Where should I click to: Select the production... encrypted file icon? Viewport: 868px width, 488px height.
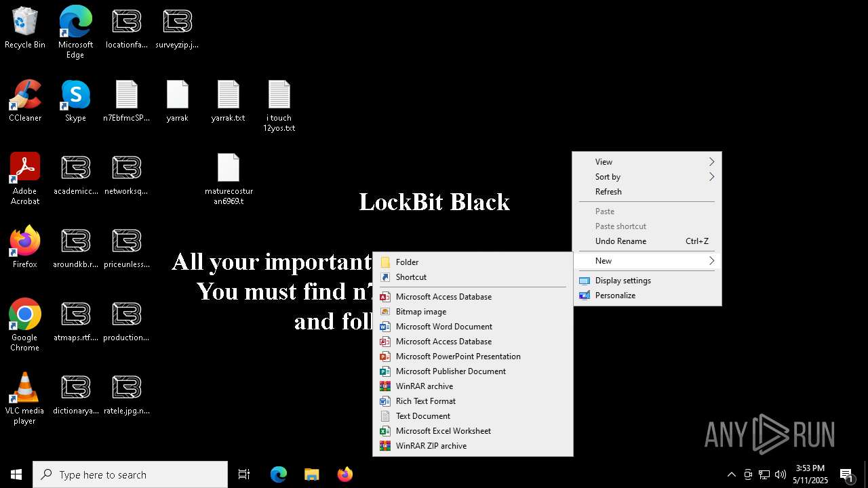pyautogui.click(x=126, y=321)
